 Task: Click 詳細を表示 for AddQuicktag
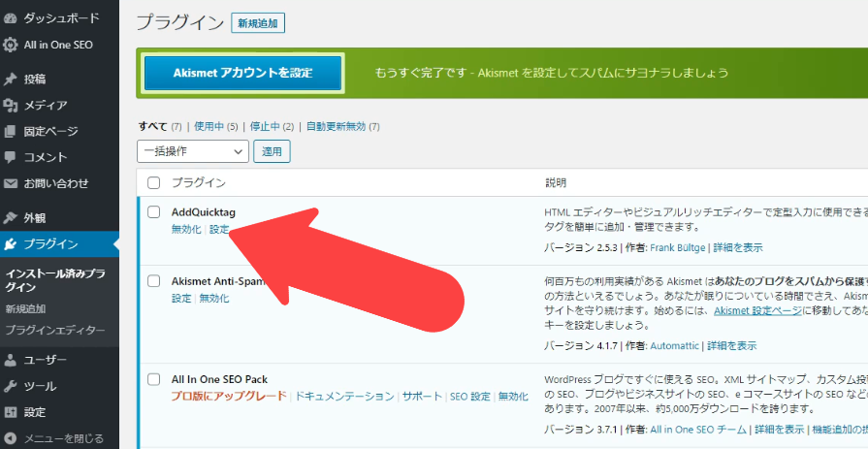(738, 247)
